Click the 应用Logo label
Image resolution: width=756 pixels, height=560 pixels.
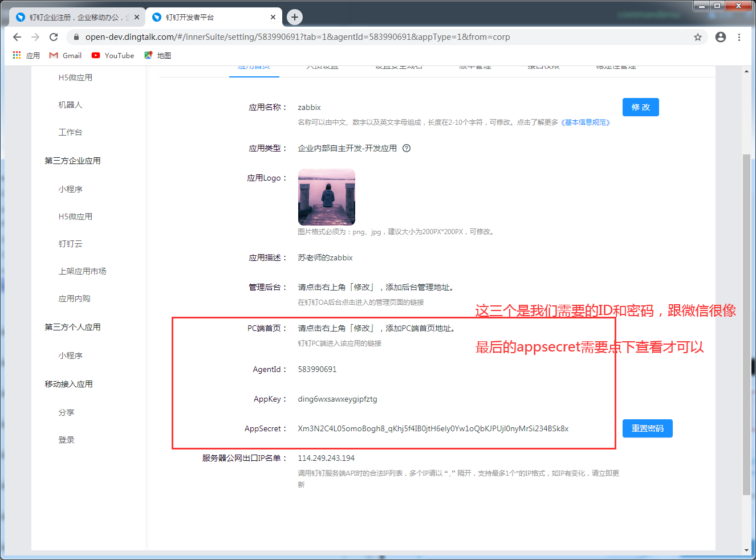[267, 178]
